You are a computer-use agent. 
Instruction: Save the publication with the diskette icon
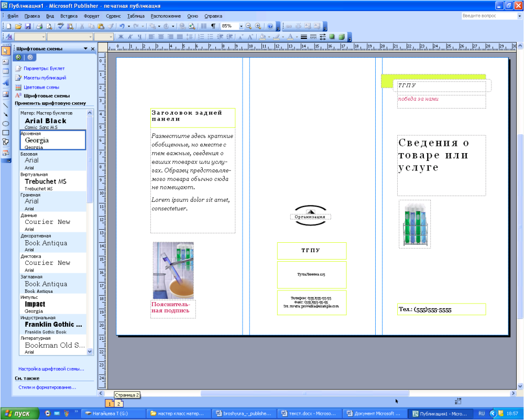coord(28,26)
